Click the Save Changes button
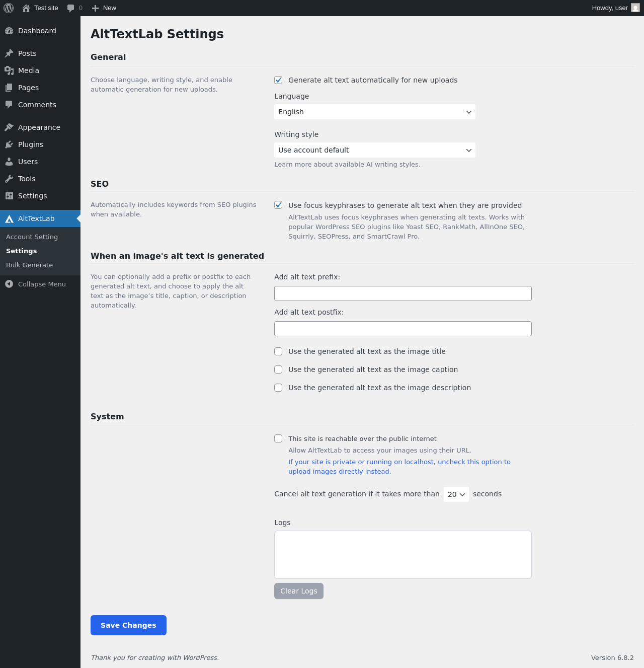Image resolution: width=644 pixels, height=668 pixels. (x=128, y=625)
